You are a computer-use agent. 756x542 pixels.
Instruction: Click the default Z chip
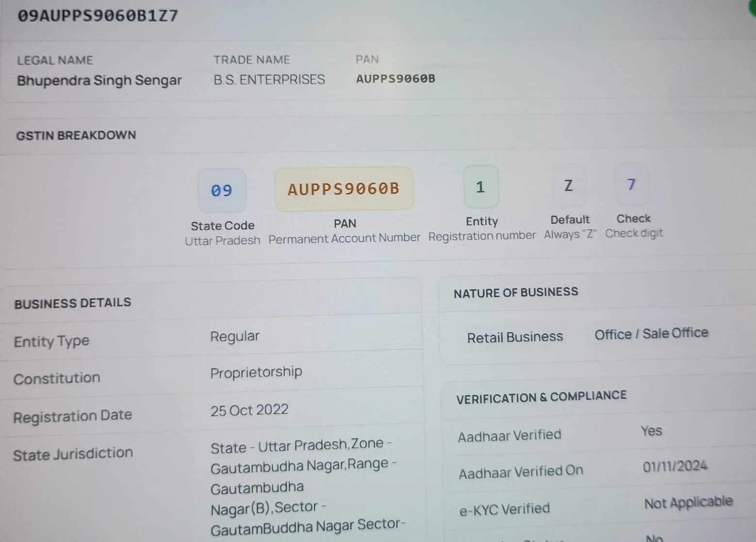pyautogui.click(x=568, y=185)
